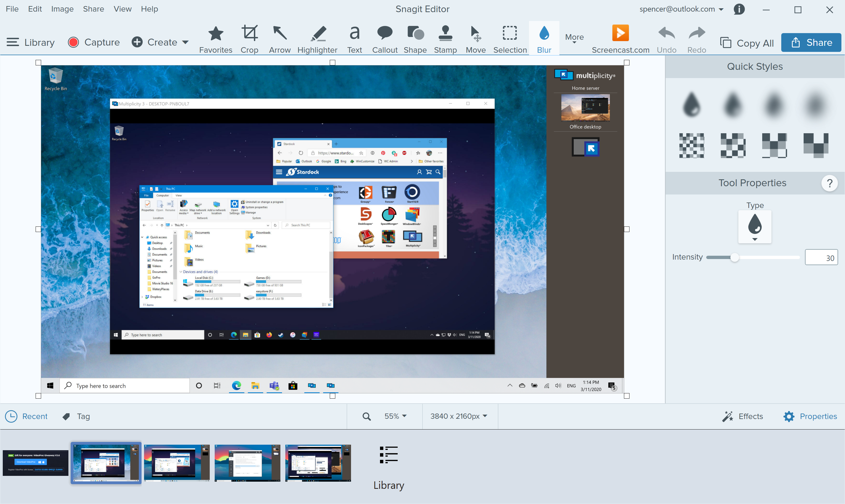Open the VideoProc giveaway thumbnail
The image size is (845, 504).
35,463
